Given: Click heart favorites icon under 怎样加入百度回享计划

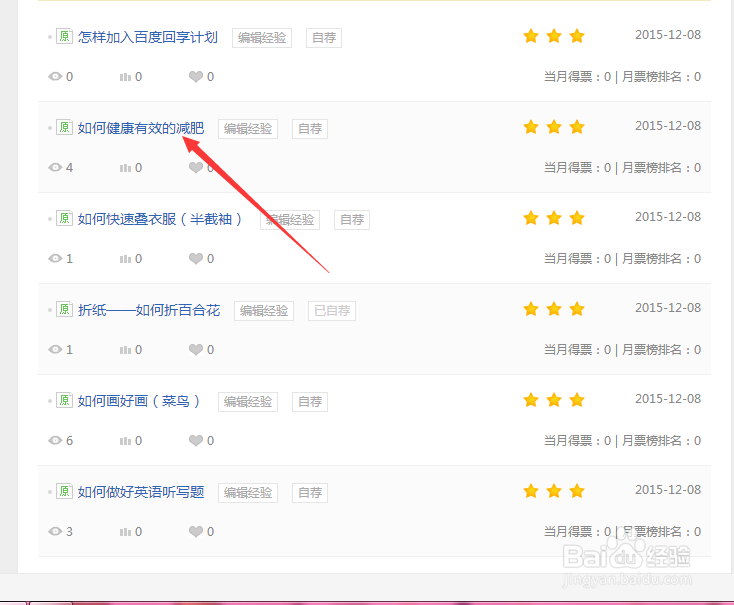Looking at the screenshot, I should point(196,76).
